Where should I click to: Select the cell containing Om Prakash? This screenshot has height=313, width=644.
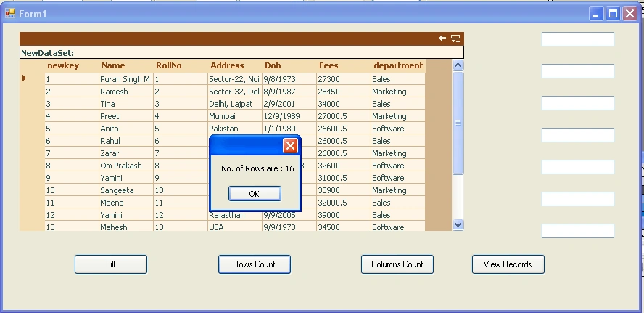(126, 166)
